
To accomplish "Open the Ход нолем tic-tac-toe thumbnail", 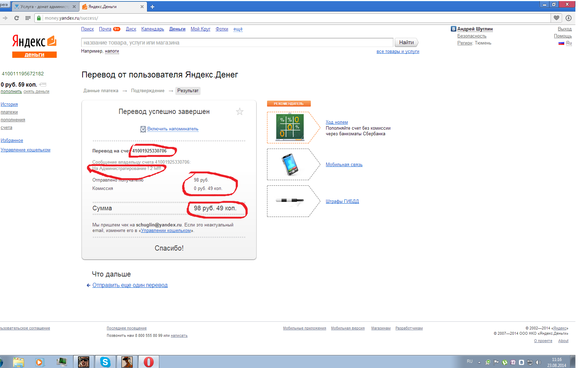I will [290, 127].
